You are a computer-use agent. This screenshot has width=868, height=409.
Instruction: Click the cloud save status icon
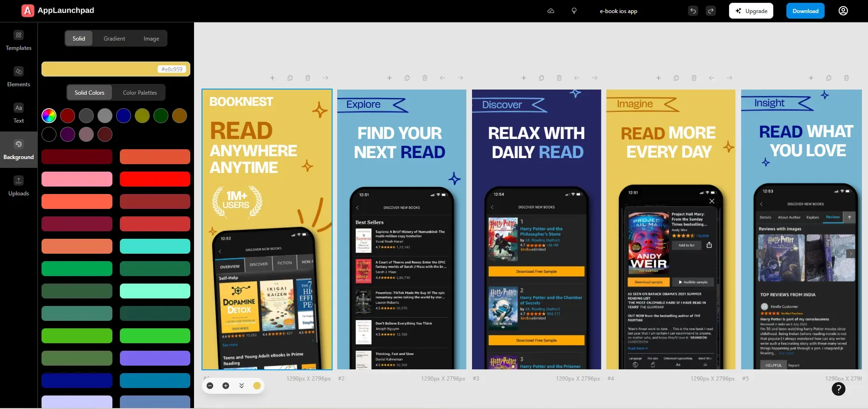(x=551, y=11)
